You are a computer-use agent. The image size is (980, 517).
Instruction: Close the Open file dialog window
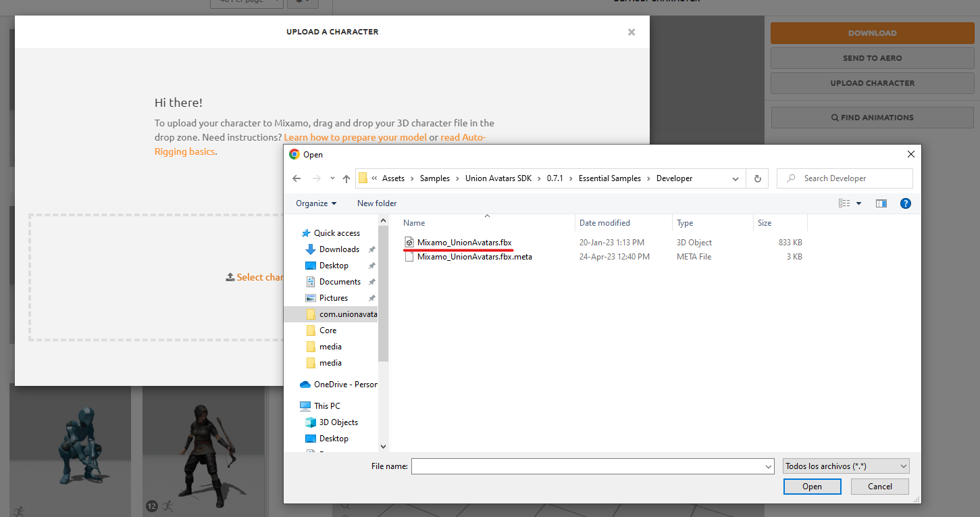(x=910, y=154)
